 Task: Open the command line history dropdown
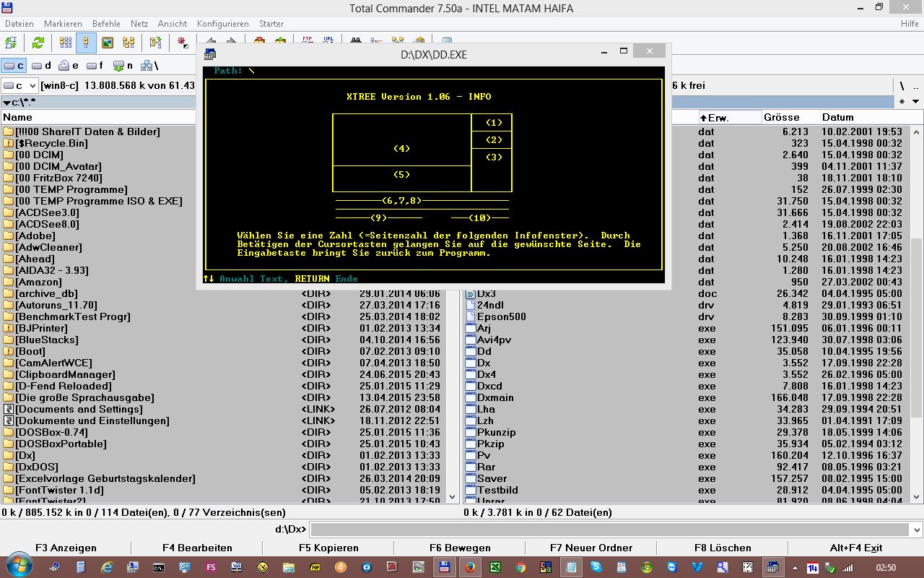point(915,529)
